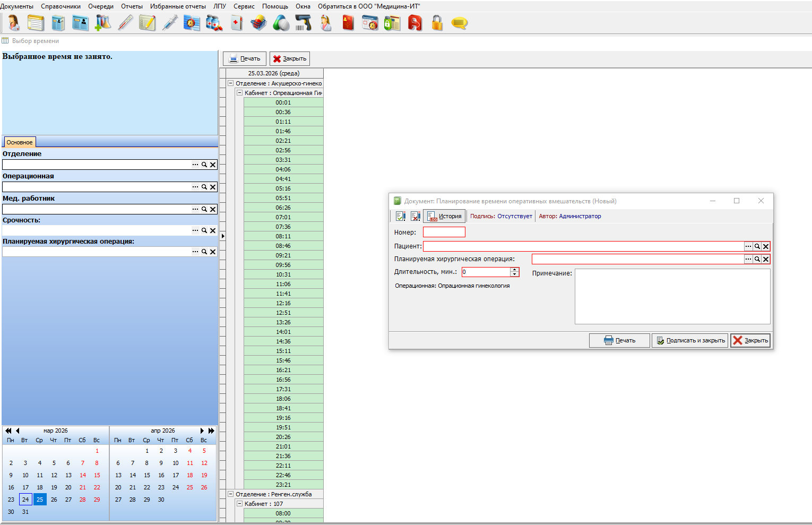812x525 pixels.
Task: Increase duration minutes with up arrow
Action: click(514, 270)
